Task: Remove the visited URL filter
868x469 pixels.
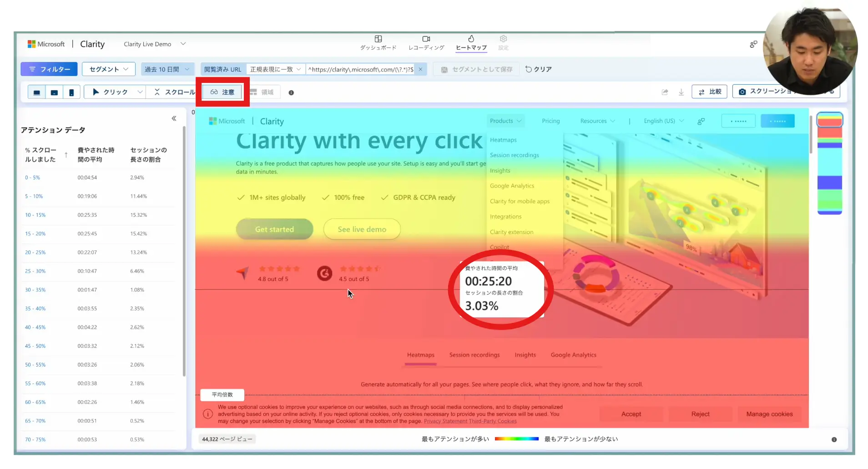Action: tap(420, 70)
